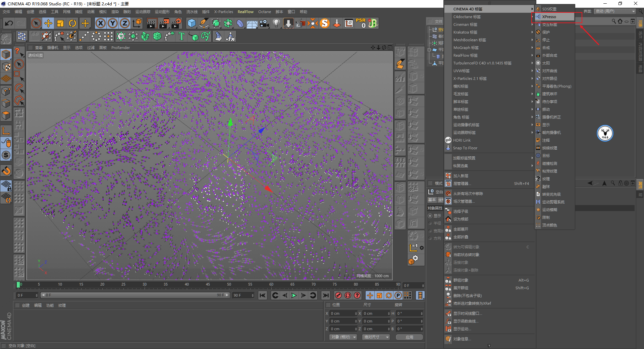Toggle Parameter (P) keyframe recording
644x349 pixels.
point(398,295)
